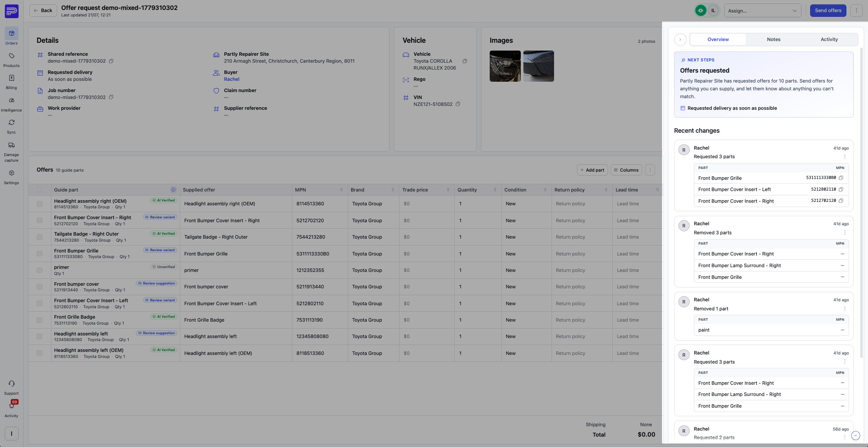Click the IL user avatar
Screen dimensions: 868x447
[713, 10]
